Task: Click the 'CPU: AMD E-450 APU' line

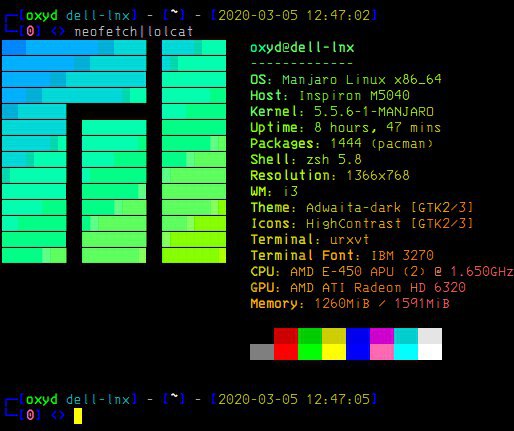Action: click(382, 272)
